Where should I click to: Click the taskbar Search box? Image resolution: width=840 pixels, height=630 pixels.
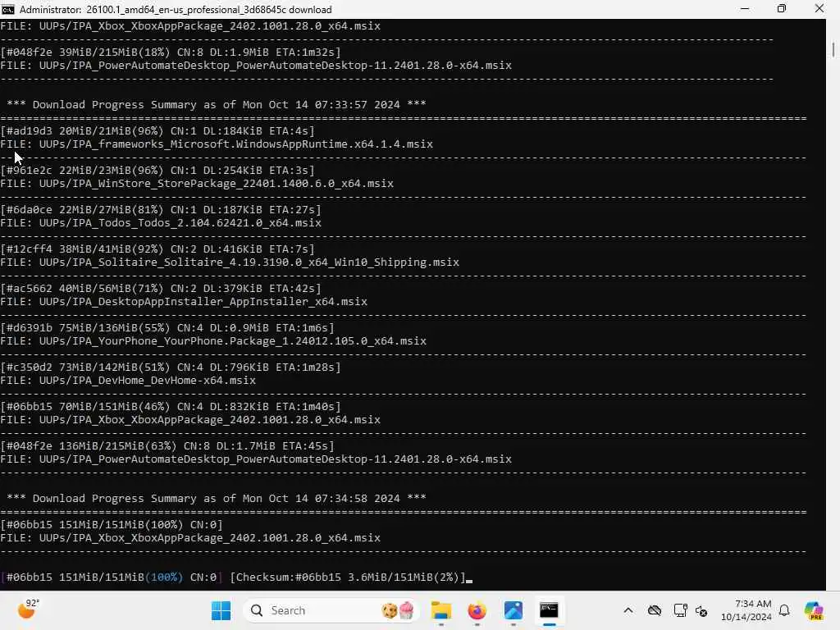click(331, 610)
